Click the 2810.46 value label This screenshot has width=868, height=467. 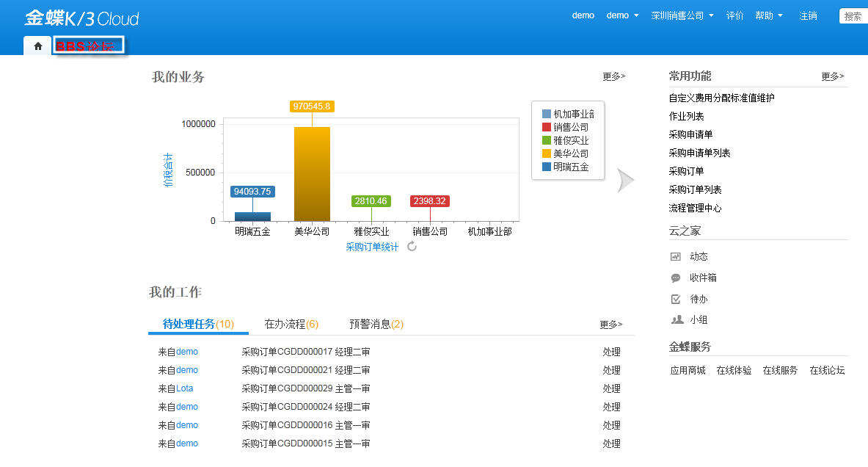coord(371,201)
